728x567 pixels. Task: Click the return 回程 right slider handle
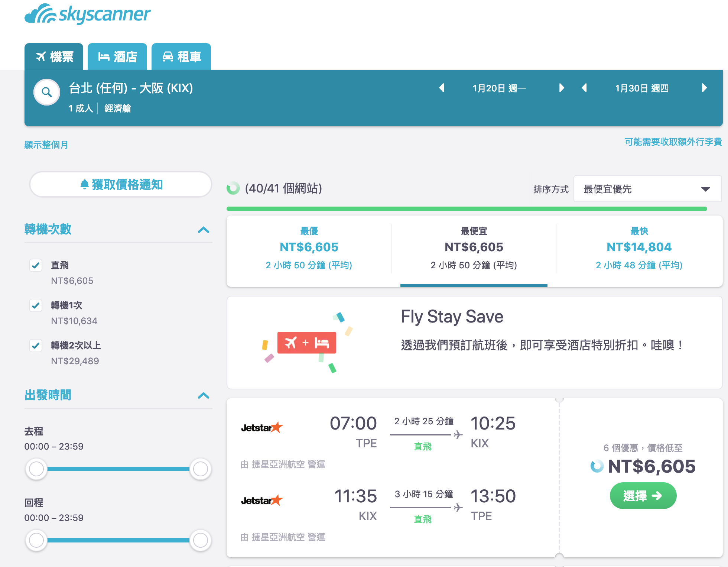[x=201, y=540]
